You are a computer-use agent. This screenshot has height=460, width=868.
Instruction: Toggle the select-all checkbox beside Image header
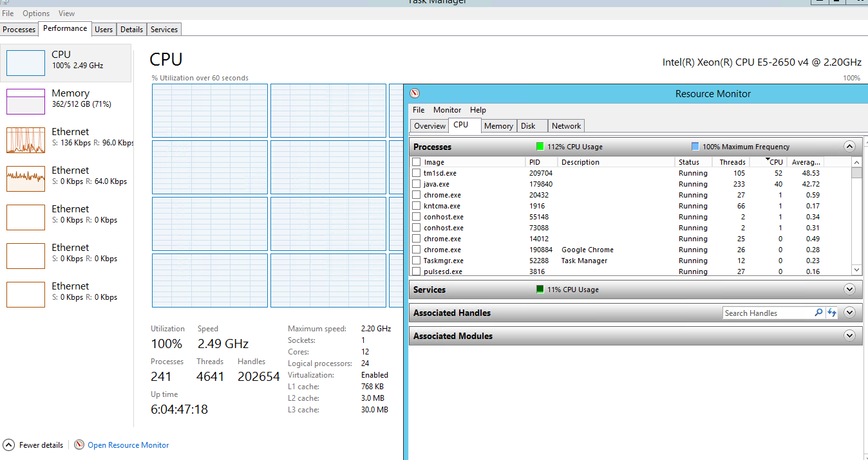pyautogui.click(x=417, y=162)
